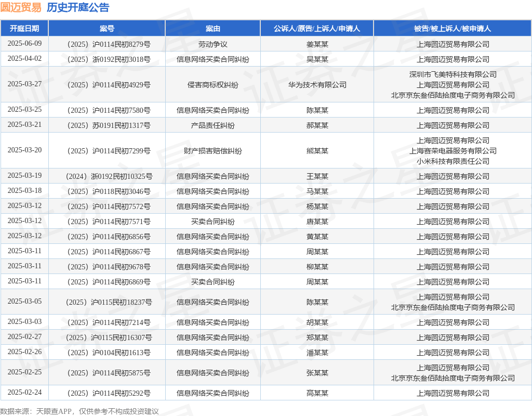This screenshot has width=532, height=416.
Task: Click plaintiff 郑某某
Action: click(317, 337)
